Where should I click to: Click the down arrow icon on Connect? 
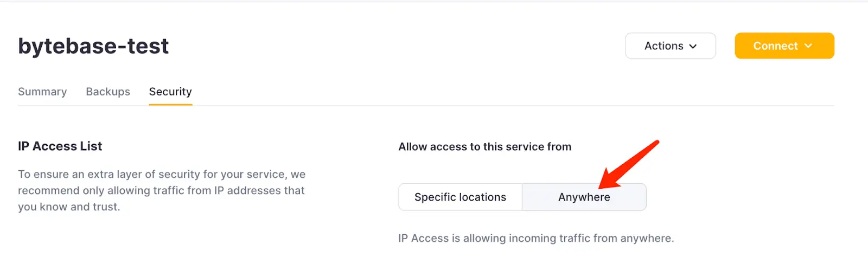808,46
